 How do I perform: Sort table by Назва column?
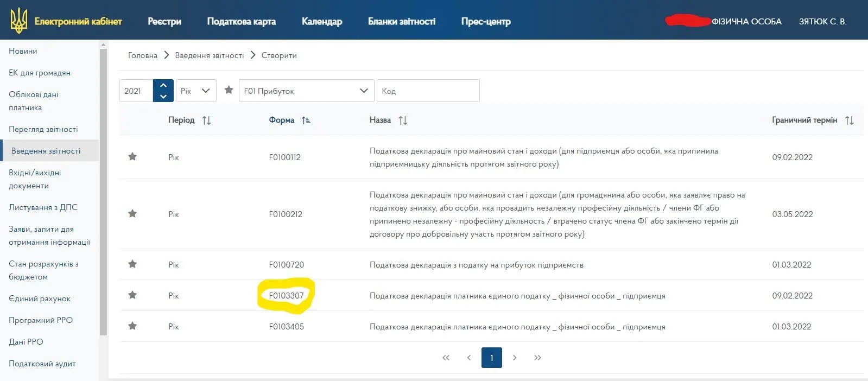click(403, 120)
